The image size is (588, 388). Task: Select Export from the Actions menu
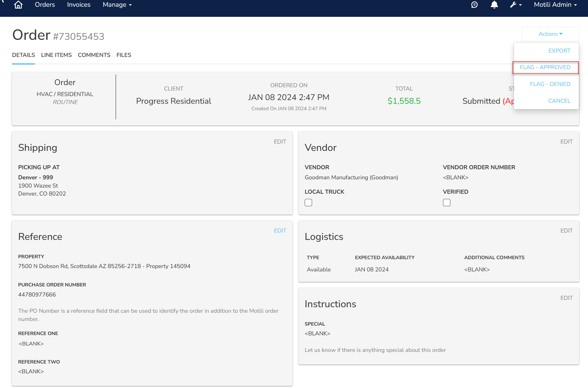pos(559,51)
